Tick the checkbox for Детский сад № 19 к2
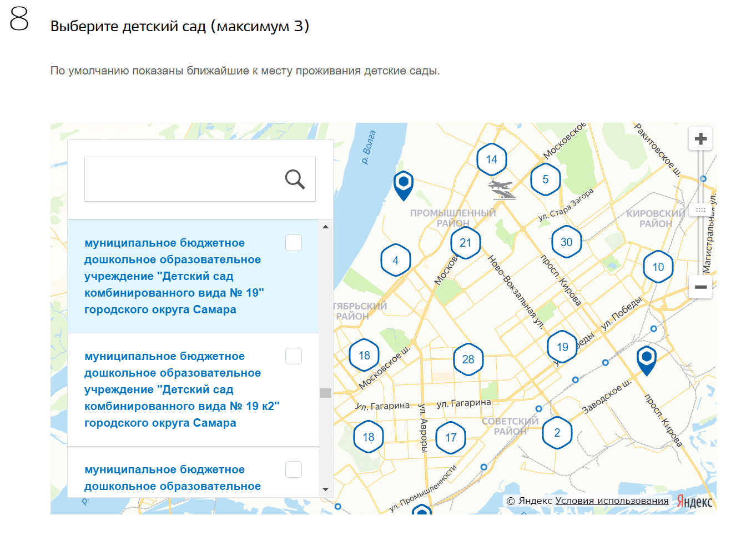The width and height of the screenshot is (756, 535). 294,356
